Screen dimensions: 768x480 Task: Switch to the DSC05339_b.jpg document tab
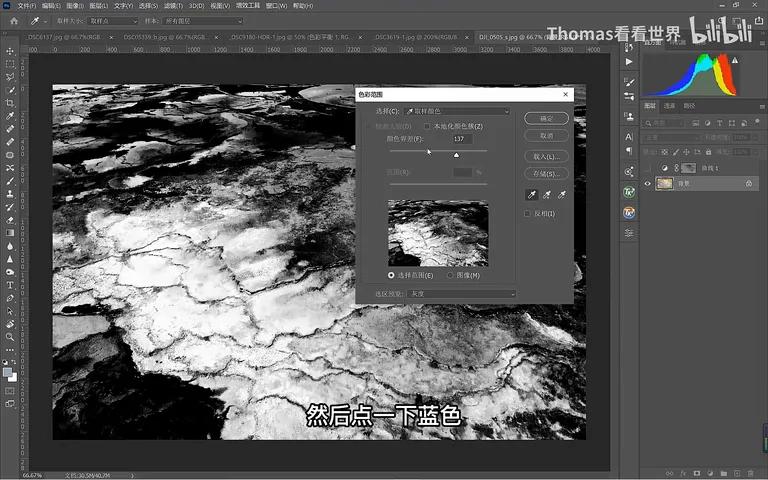point(166,37)
